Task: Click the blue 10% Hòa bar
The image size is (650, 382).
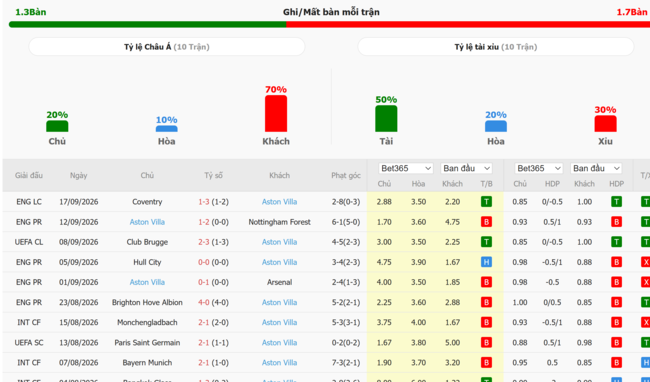Action: click(x=167, y=129)
